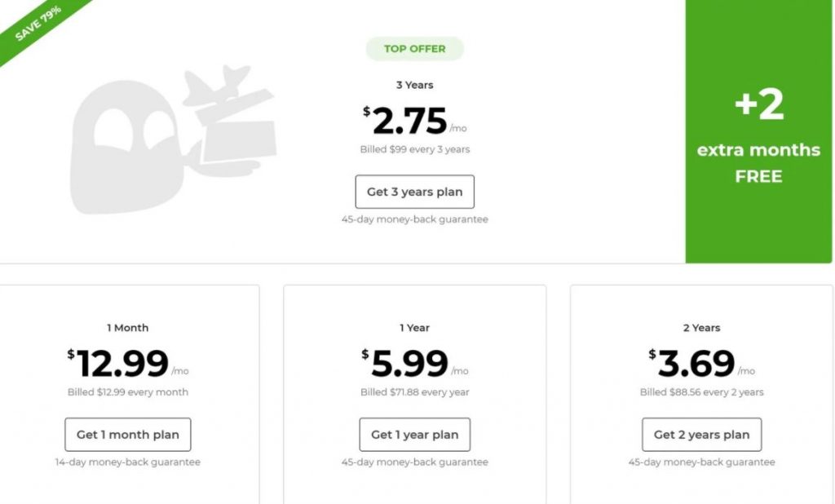Click the $5.99 per month price
The height and width of the screenshot is (504, 835).
point(414,364)
